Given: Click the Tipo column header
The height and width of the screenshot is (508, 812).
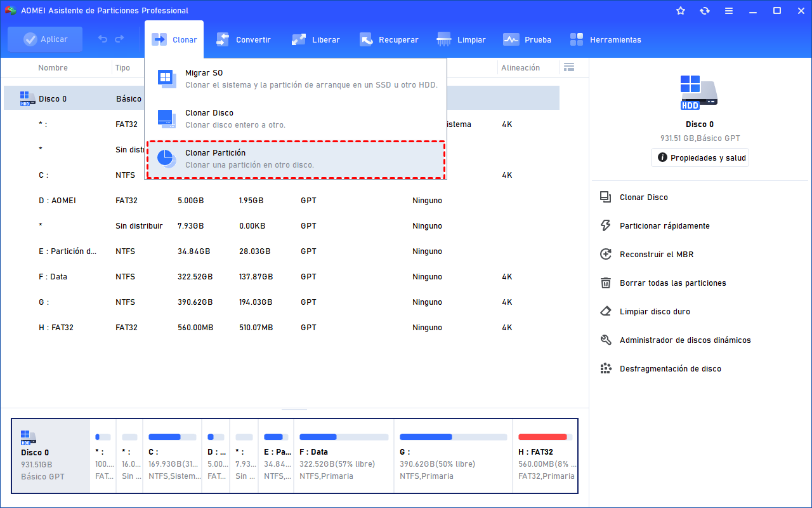Looking at the screenshot, I should [x=122, y=68].
